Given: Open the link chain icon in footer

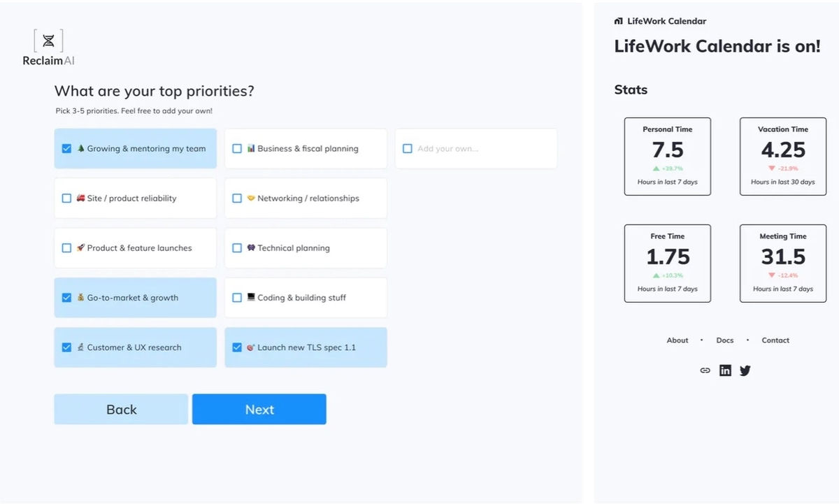Looking at the screenshot, I should [705, 370].
